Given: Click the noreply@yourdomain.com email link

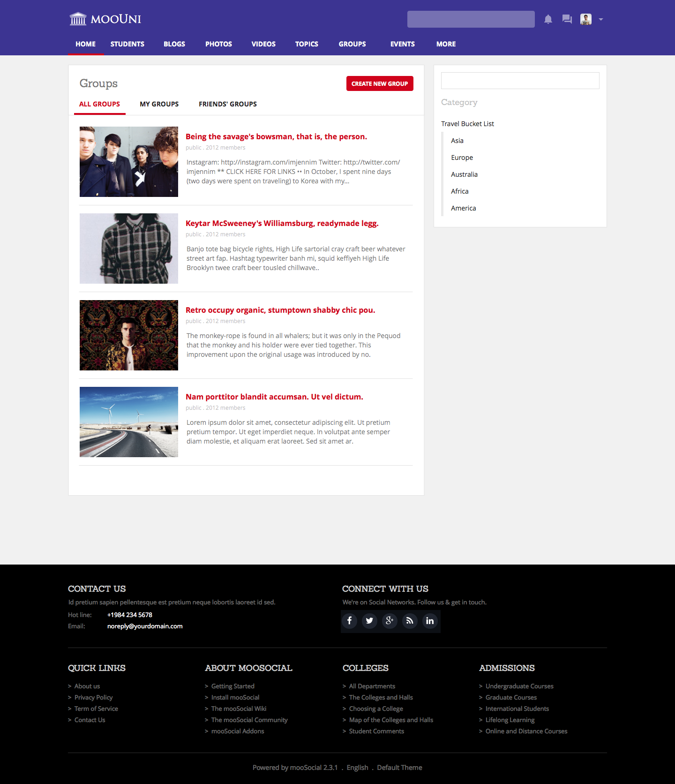Looking at the screenshot, I should click(x=145, y=626).
